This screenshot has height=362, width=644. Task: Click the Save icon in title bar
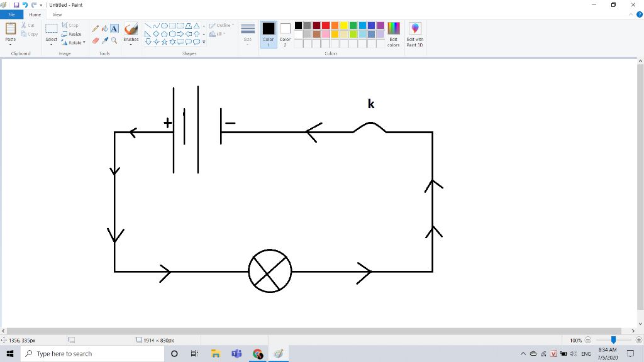tap(16, 5)
